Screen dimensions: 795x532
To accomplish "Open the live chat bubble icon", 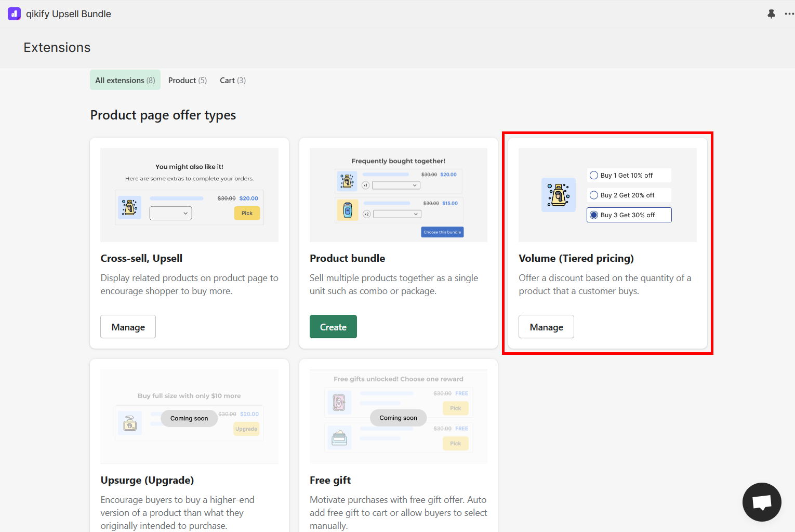I will tap(762, 502).
